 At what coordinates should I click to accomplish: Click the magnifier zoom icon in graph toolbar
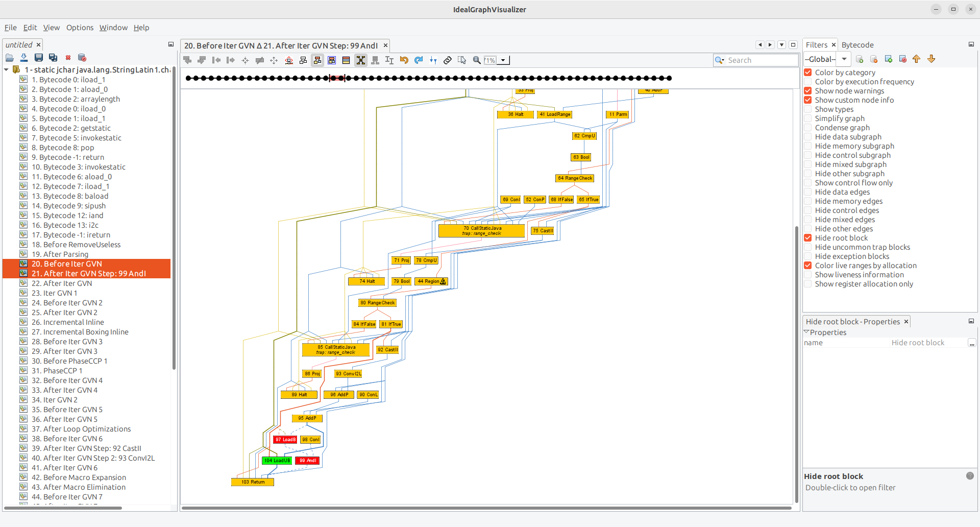[477, 60]
